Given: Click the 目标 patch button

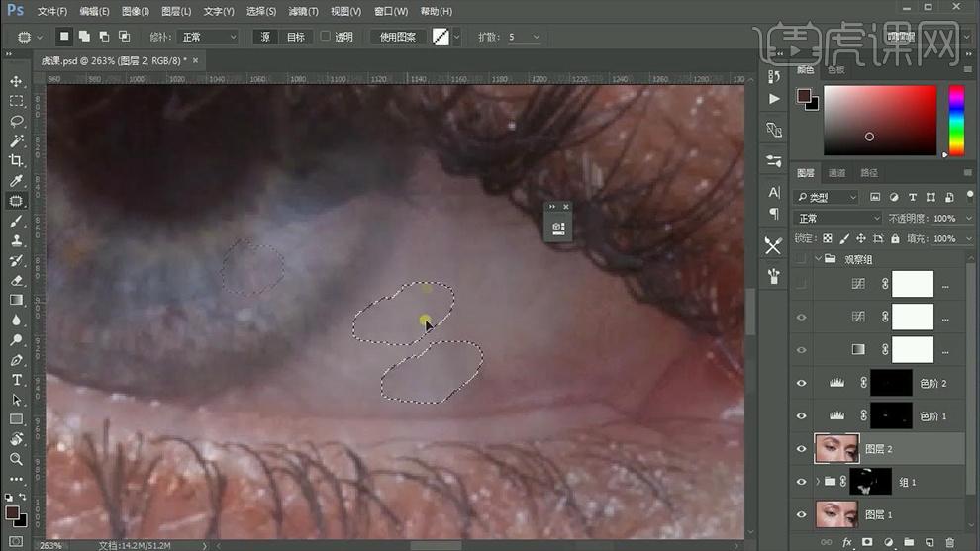Looking at the screenshot, I should [x=296, y=37].
